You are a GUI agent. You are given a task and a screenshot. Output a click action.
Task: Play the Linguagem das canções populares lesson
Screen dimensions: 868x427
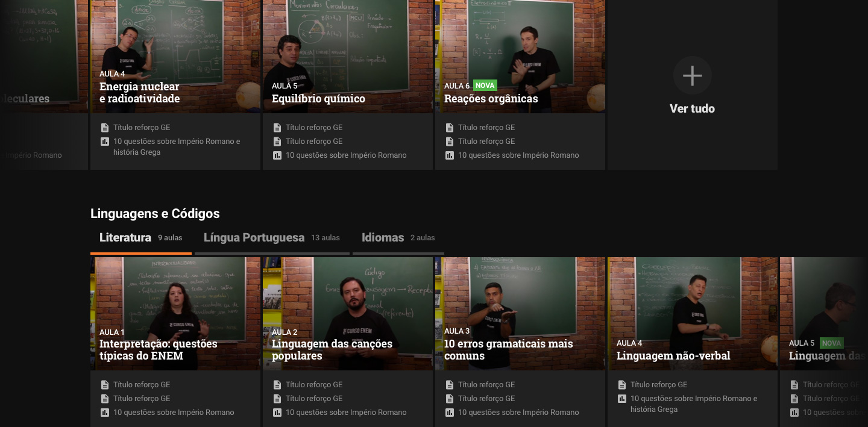348,314
